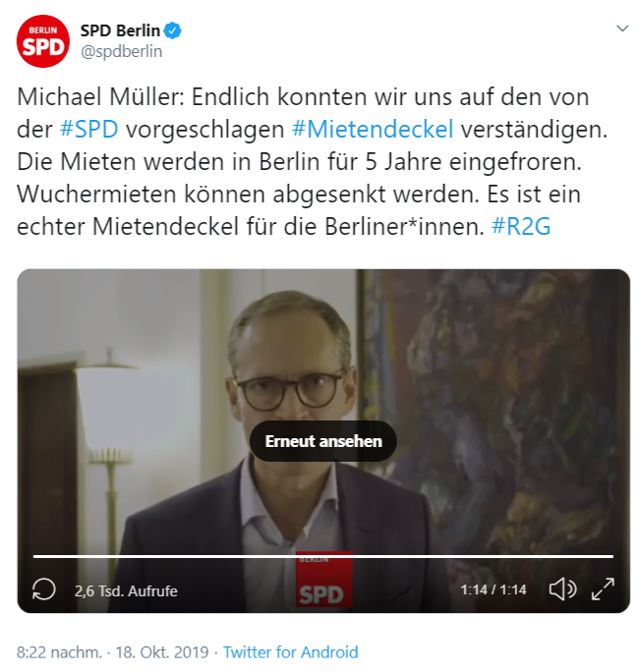
Task: Click the @spdberlin handle
Action: (122, 51)
